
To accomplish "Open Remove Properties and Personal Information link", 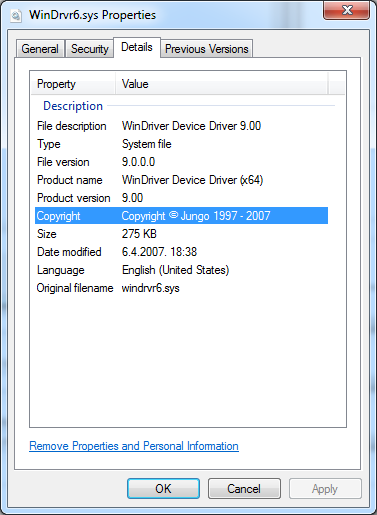I will (134, 446).
